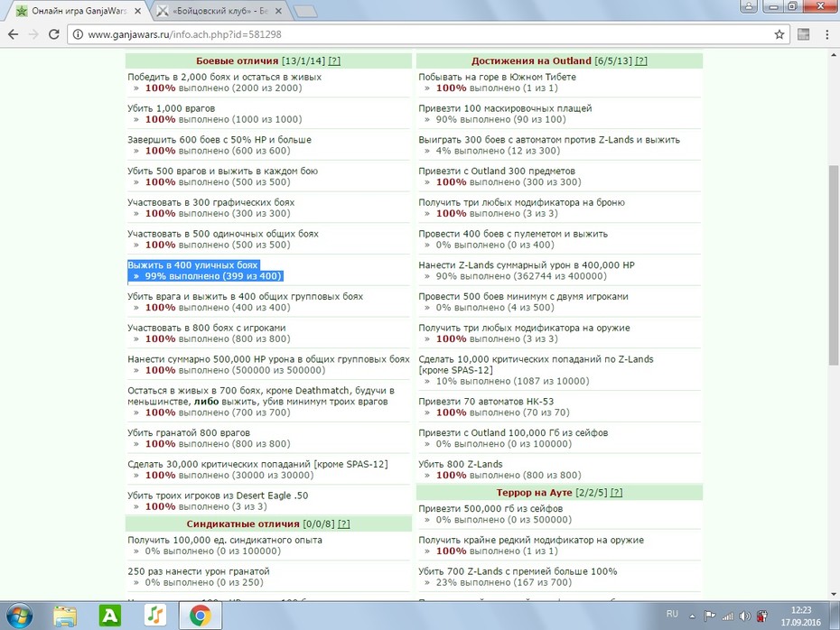Viewport: 840px width, 630px height.
Task: Bookmark this page with the star
Action: 779,34
